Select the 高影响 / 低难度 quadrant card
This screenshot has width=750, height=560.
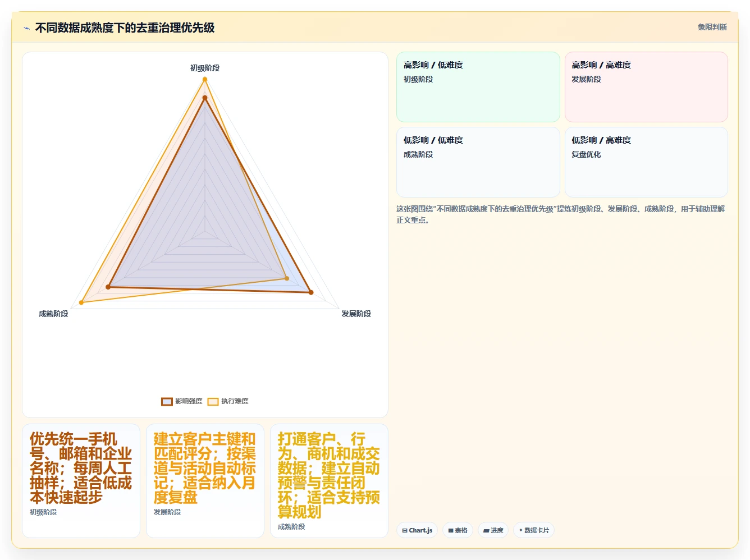(478, 87)
